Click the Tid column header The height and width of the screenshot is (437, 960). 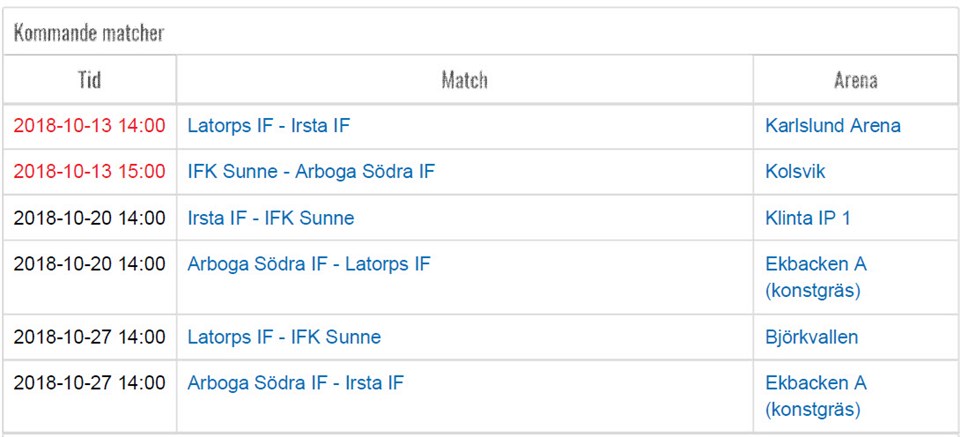tap(89, 80)
